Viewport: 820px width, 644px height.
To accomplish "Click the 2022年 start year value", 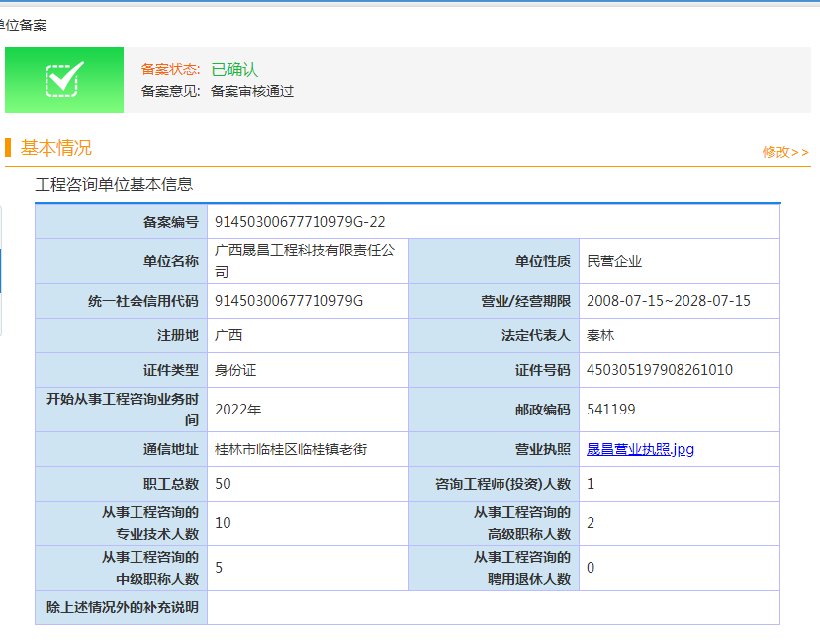I will coord(237,410).
